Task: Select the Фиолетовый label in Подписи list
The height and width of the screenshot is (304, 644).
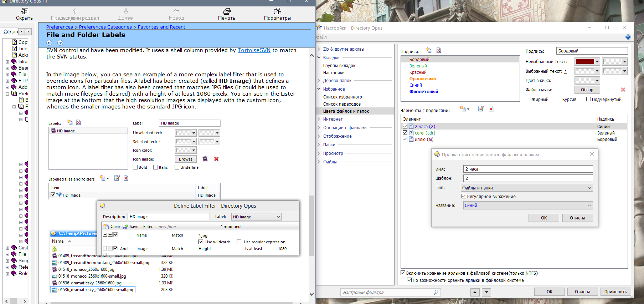Action: (424, 92)
